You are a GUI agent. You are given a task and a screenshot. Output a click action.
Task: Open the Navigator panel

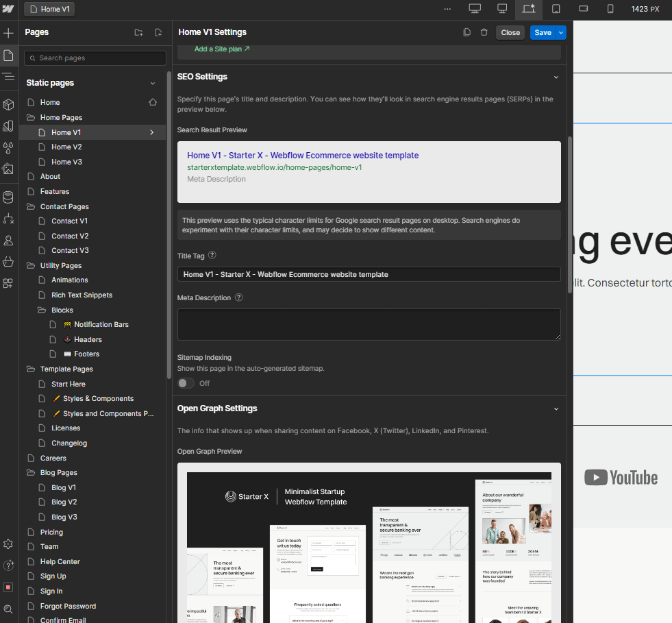pos(8,77)
